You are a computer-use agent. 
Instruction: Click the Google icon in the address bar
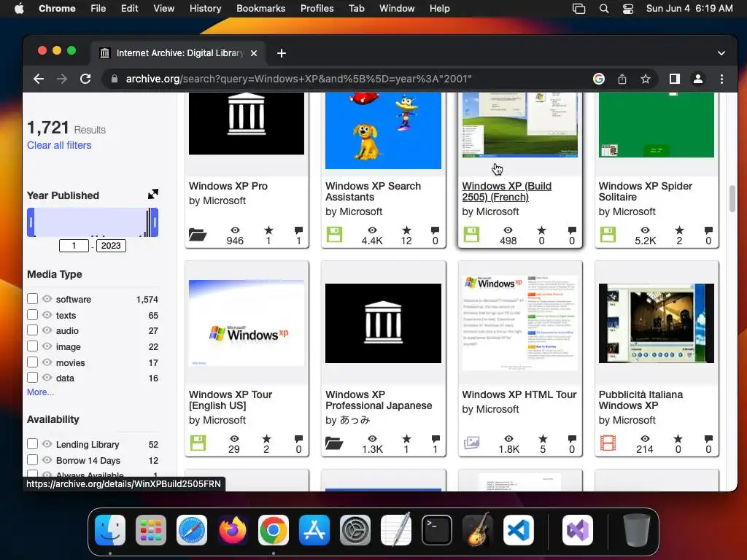point(599,79)
